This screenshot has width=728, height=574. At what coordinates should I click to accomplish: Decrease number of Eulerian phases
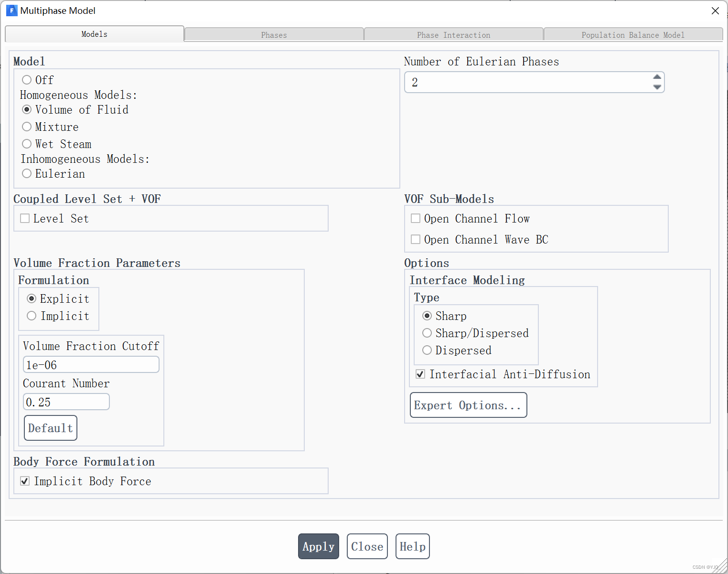pos(657,87)
